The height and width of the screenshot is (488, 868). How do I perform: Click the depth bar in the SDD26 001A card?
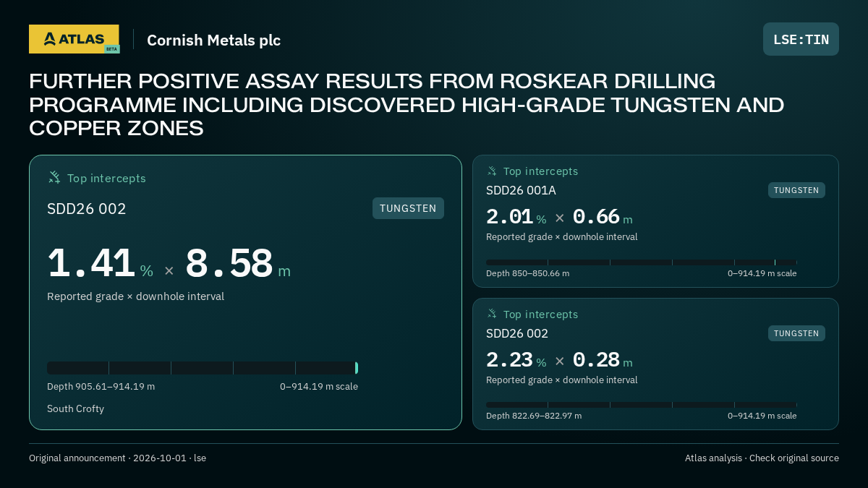642,262
